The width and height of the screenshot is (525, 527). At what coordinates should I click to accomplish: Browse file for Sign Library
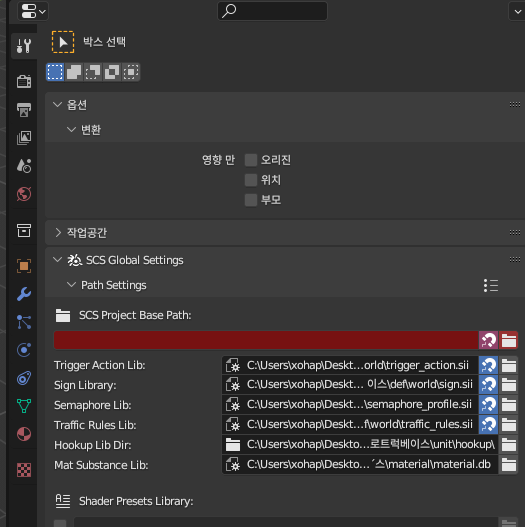(508, 385)
